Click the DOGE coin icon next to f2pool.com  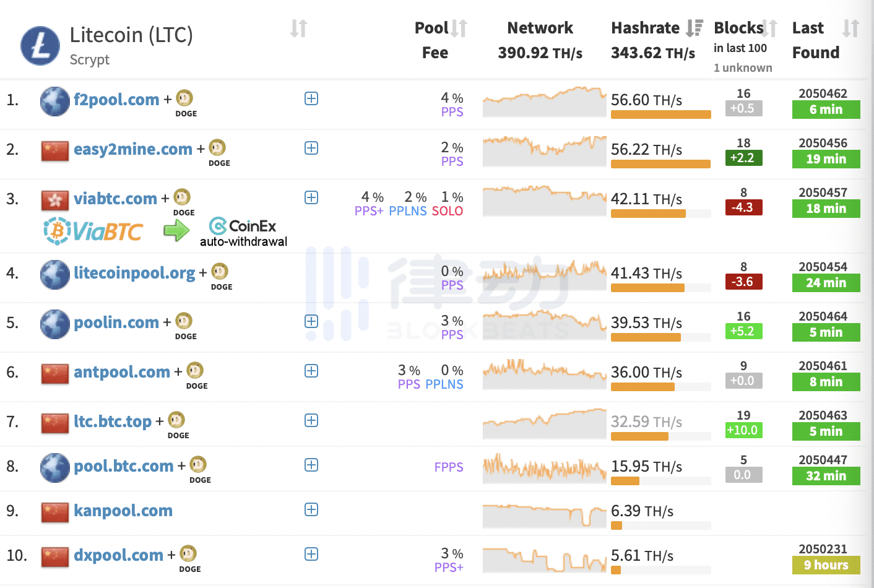pyautogui.click(x=184, y=98)
